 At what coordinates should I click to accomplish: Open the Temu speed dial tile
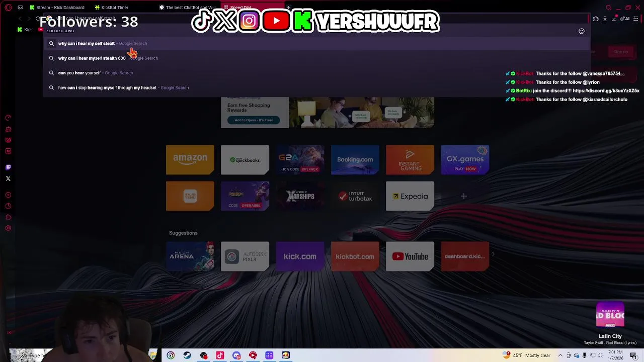[190, 196]
